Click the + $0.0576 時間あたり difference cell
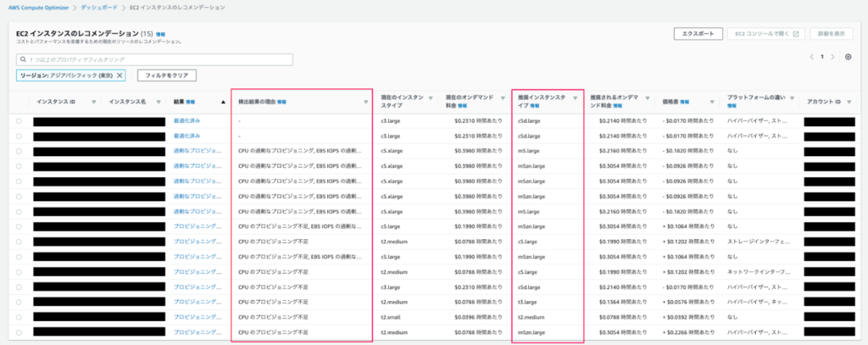Screen dimensions: 868x345 click(x=688, y=303)
